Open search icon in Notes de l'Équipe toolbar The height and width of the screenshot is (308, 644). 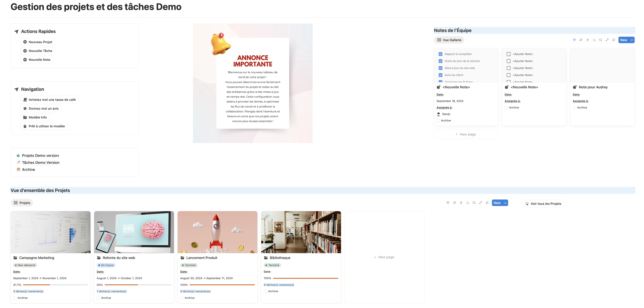point(600,40)
